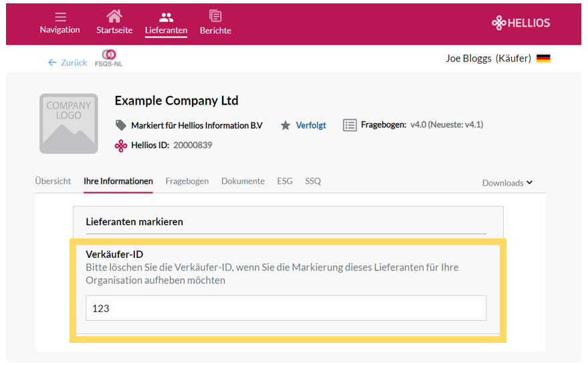This screenshot has height=365, width=588.
Task: Toggle the Verfolgt star icon
Action: 286,125
